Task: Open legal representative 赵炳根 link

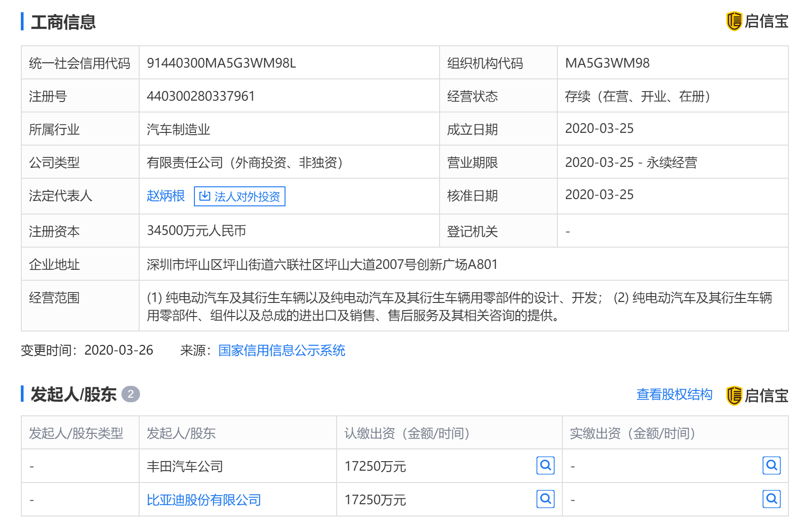Action: [165, 196]
